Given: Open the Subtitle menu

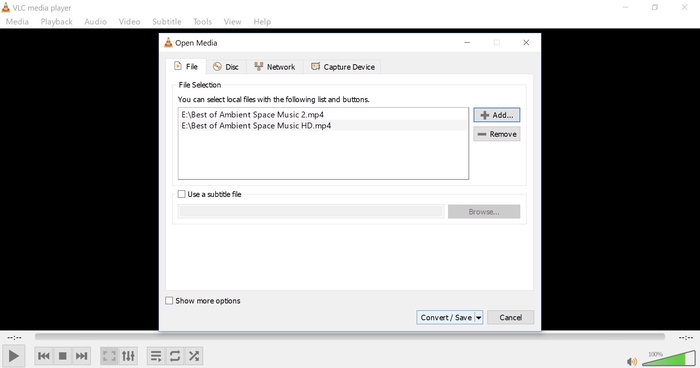Looking at the screenshot, I should click(x=167, y=21).
